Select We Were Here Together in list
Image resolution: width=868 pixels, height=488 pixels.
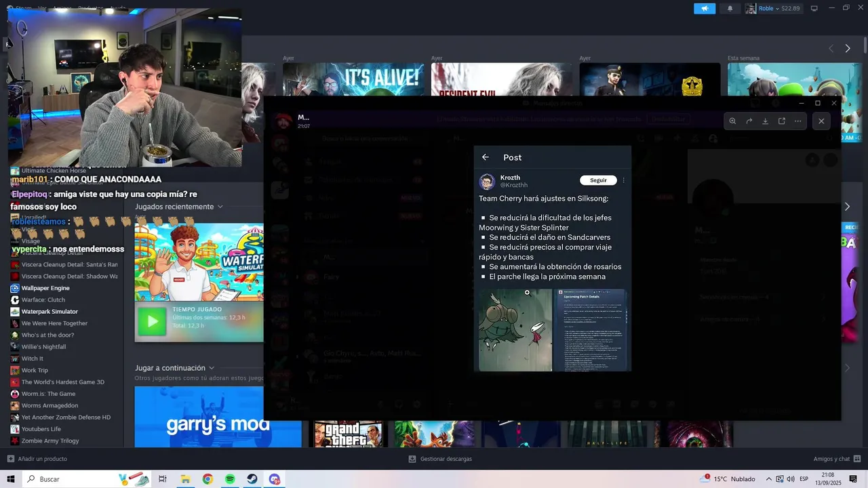(x=54, y=323)
